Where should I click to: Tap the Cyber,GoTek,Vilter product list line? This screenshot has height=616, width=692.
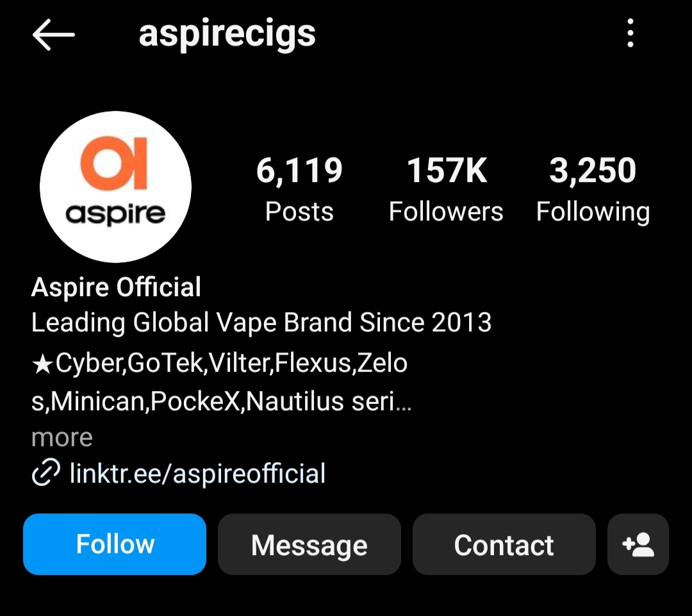pos(219,363)
